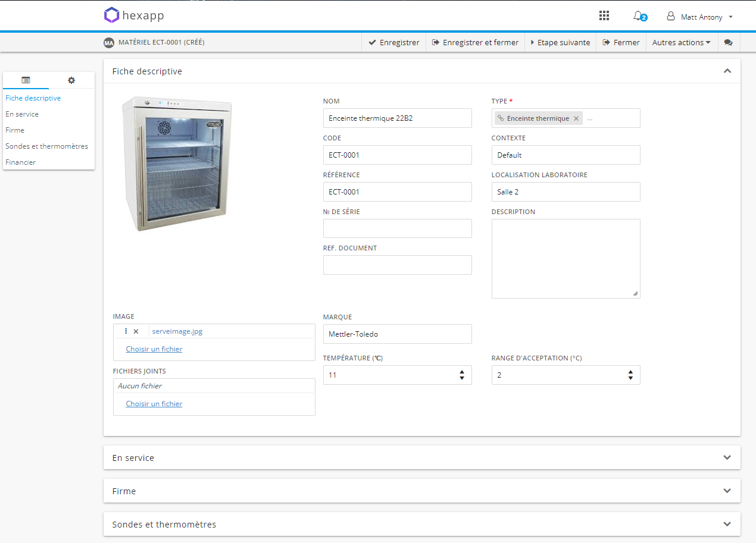The image size is (756, 543).
Task: Click the Nom input field
Action: (398, 118)
